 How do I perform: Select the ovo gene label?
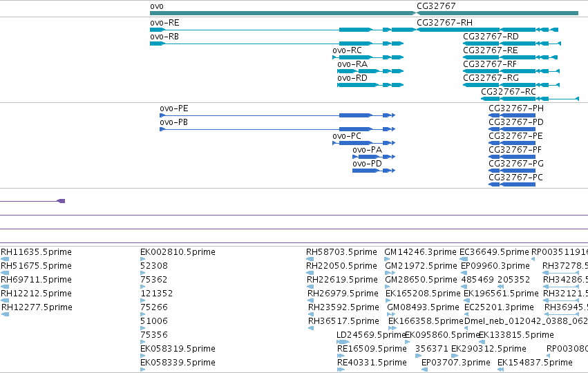pyautogui.click(x=157, y=6)
